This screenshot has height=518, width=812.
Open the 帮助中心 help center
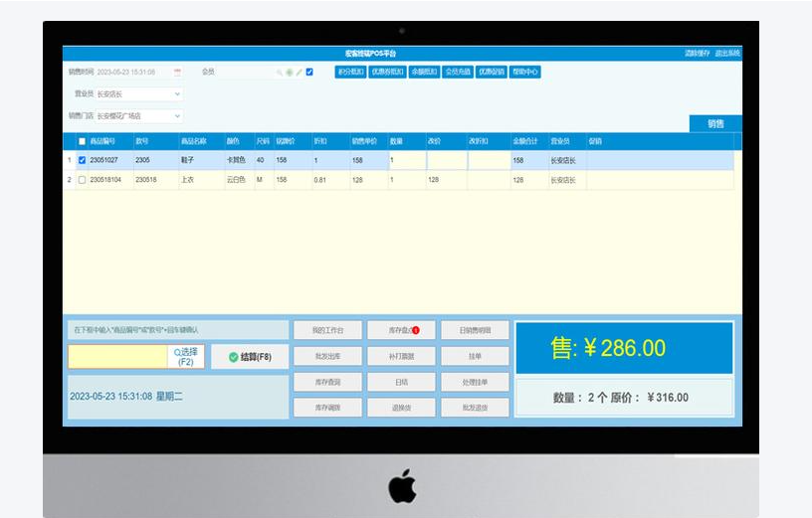(525, 72)
